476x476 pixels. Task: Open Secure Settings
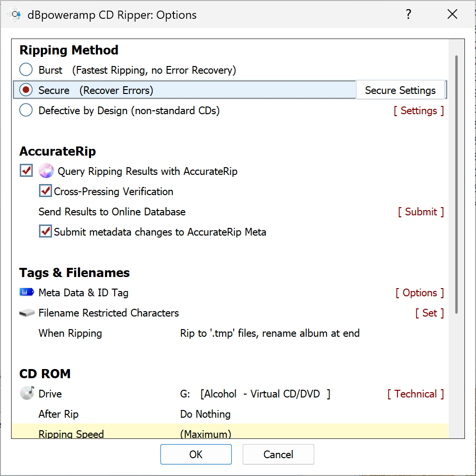click(x=400, y=90)
